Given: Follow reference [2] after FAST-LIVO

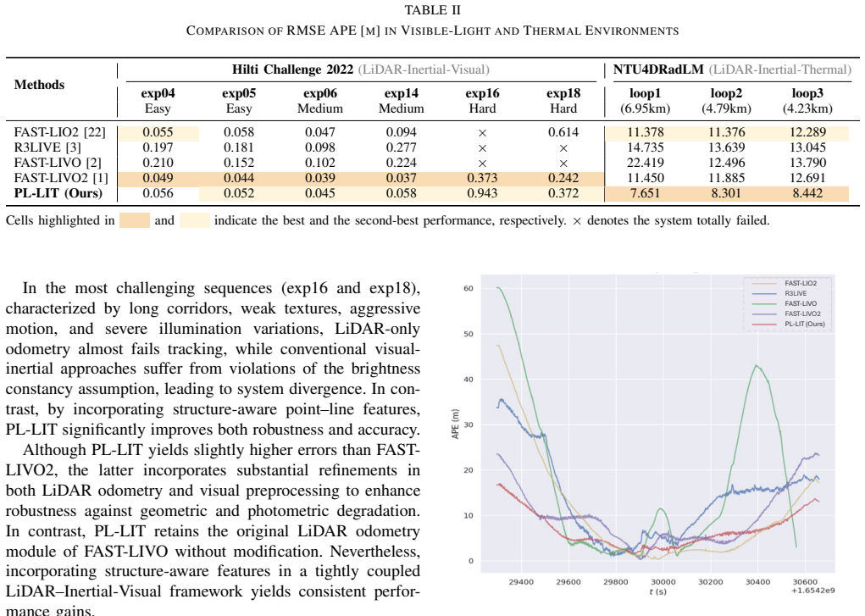Looking at the screenshot, I should (x=94, y=163).
